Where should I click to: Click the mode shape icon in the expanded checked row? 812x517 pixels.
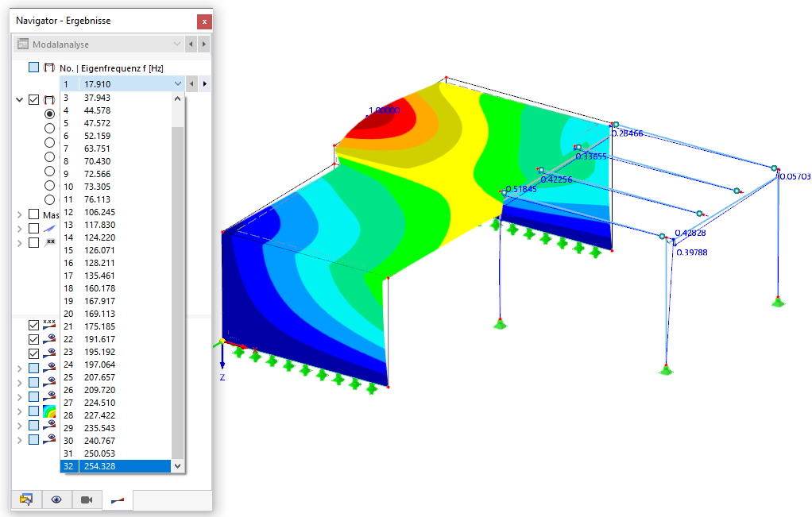49,99
